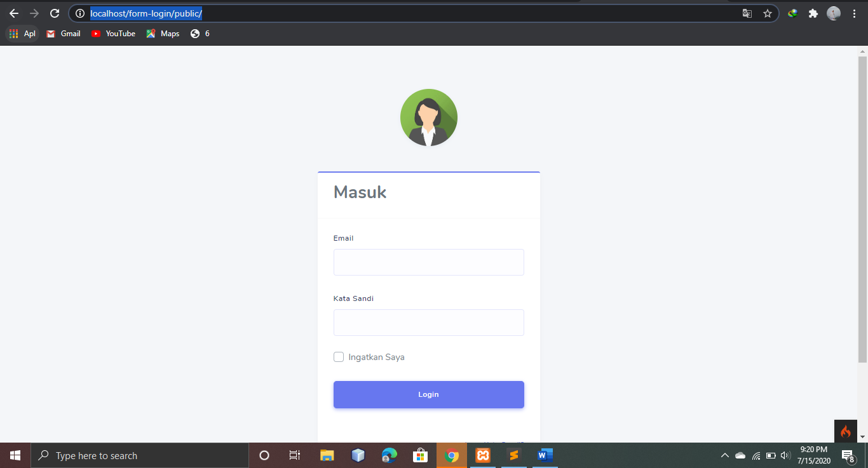Open the Apl apps bookmark
Viewport: 868px width, 468px height.
pyautogui.click(x=22, y=34)
